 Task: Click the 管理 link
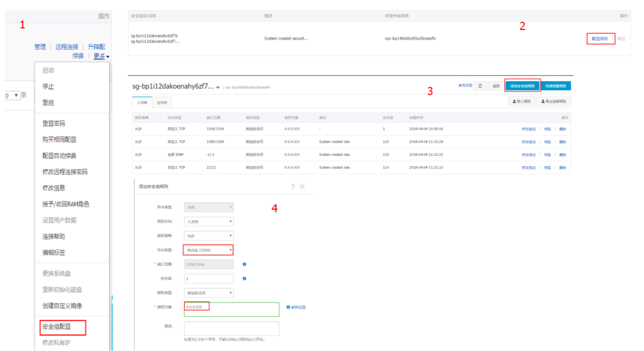[40, 47]
